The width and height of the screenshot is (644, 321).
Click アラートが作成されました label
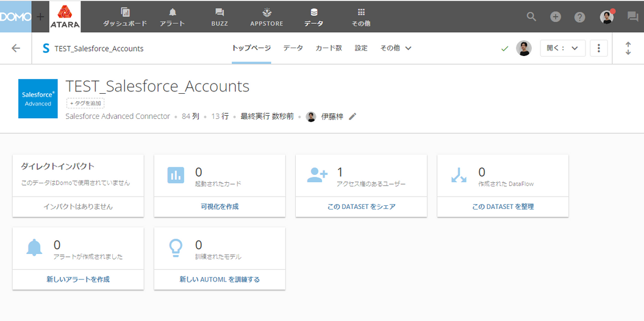point(88,257)
